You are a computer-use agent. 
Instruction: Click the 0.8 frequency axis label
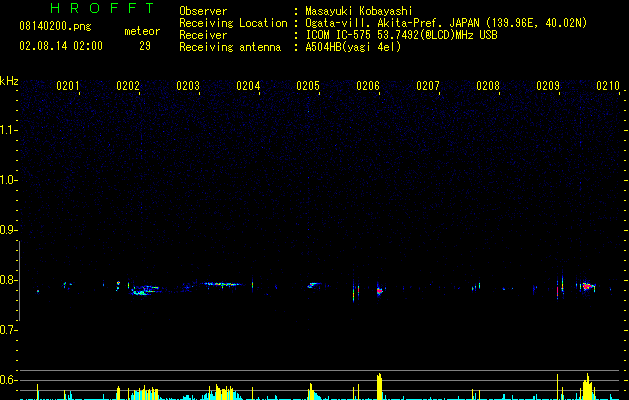tap(8, 280)
